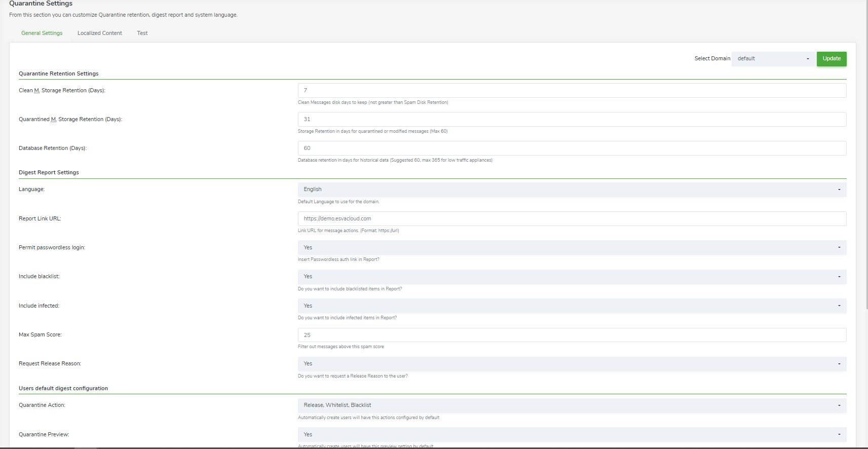Click the 'Clean Messages disk days to keep' hint
This screenshot has height=449, width=868.
373,102
